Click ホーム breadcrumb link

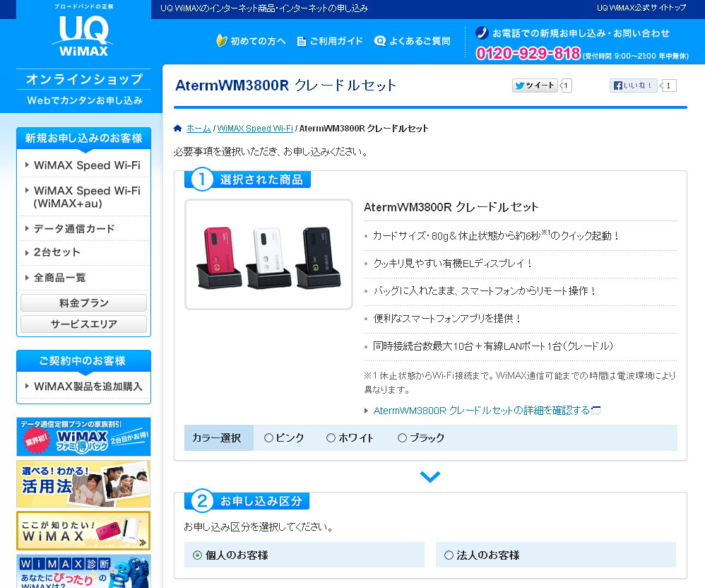pos(199,128)
